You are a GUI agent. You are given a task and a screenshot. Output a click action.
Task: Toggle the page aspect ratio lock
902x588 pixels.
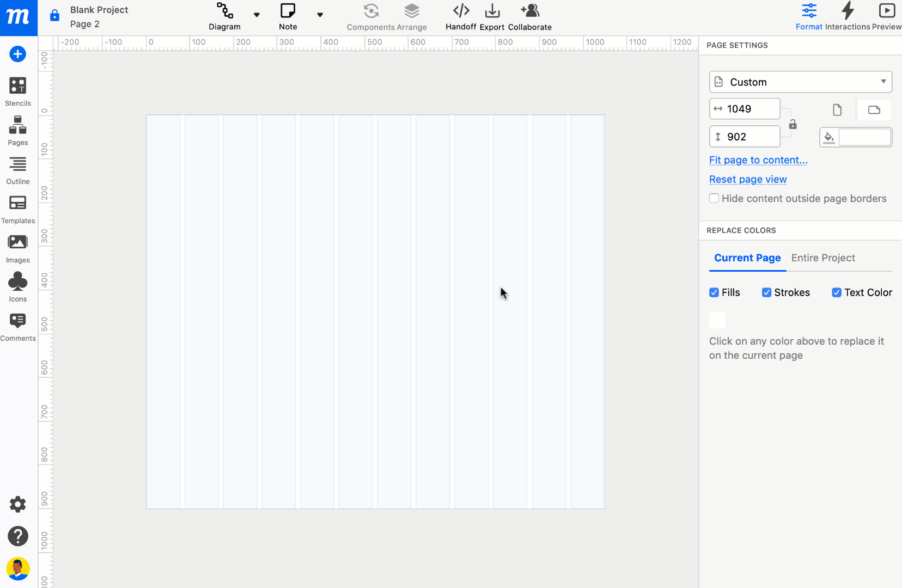click(793, 124)
